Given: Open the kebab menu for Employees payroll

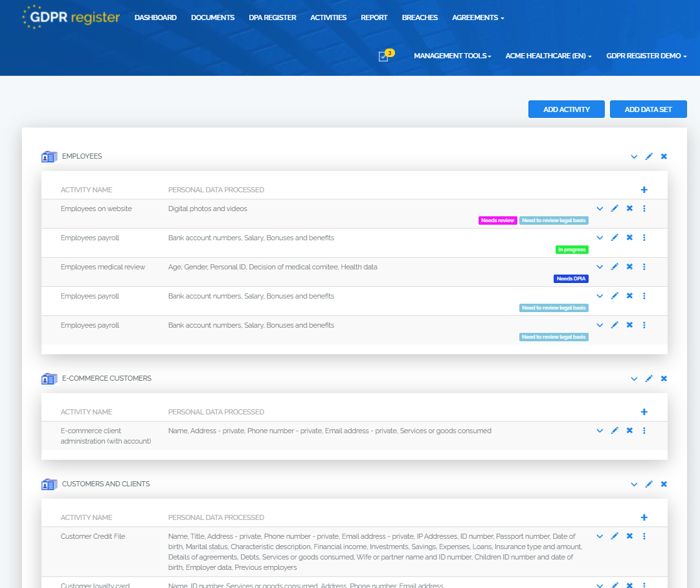Looking at the screenshot, I should pos(644,238).
